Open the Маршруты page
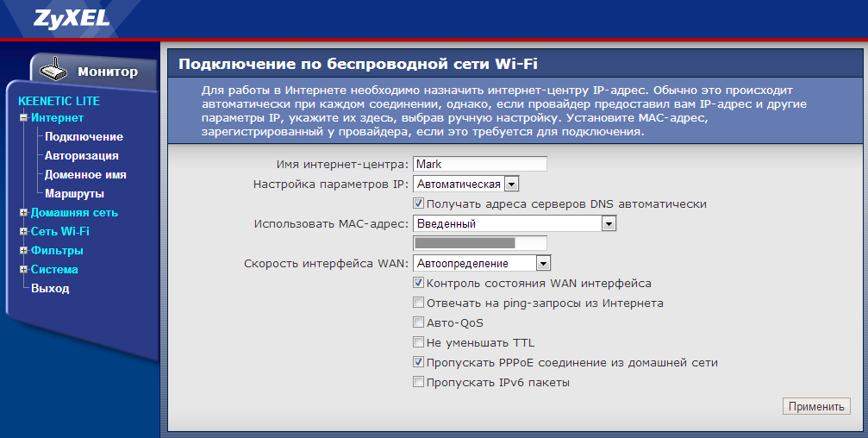Viewport: 868px width, 438px height. coord(74,194)
